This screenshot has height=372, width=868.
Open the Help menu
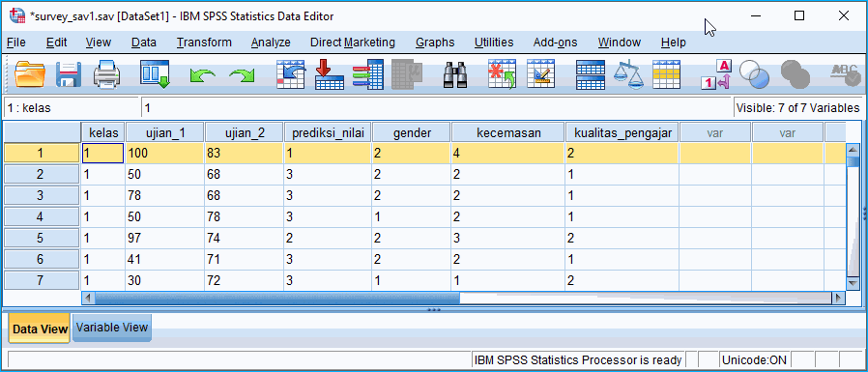[x=673, y=43]
